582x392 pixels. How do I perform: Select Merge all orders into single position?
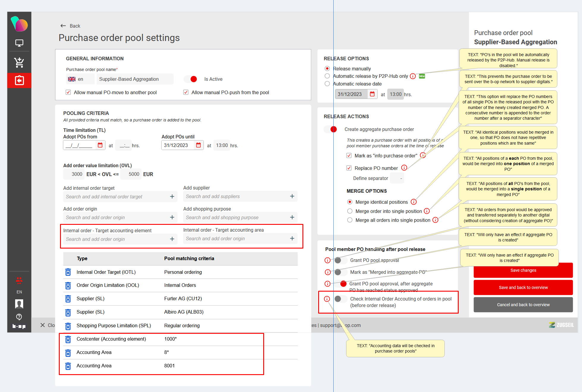click(x=350, y=220)
